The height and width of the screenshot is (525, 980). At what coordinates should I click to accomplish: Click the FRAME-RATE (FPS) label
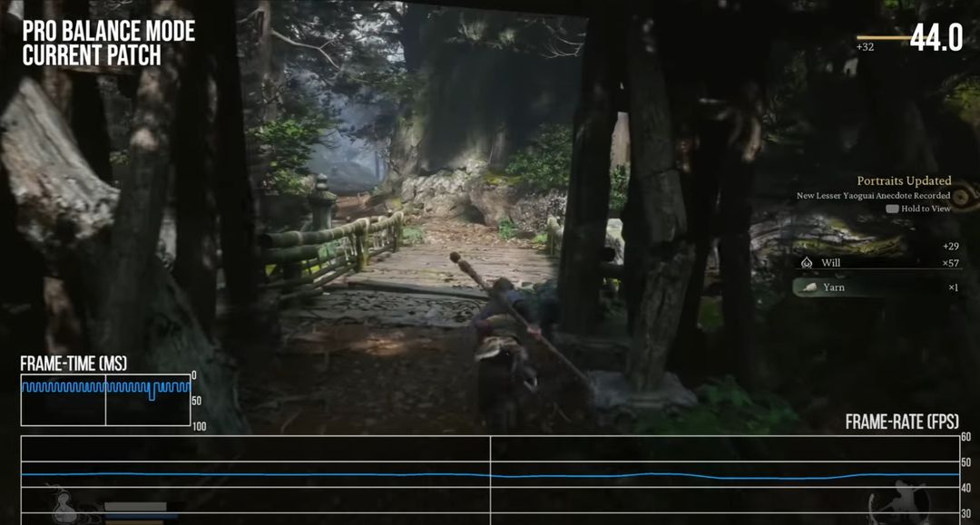click(902, 422)
